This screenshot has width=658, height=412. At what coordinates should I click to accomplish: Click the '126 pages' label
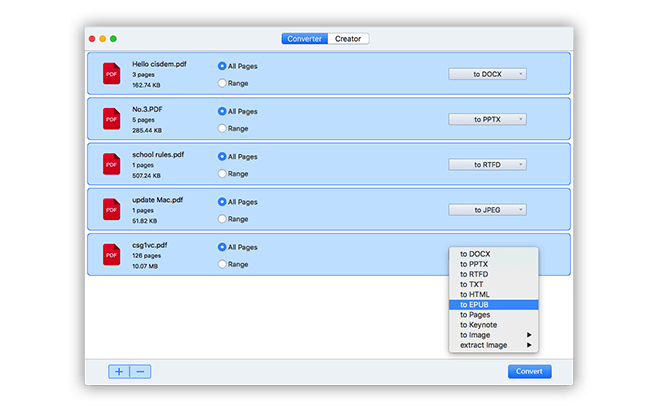(146, 256)
